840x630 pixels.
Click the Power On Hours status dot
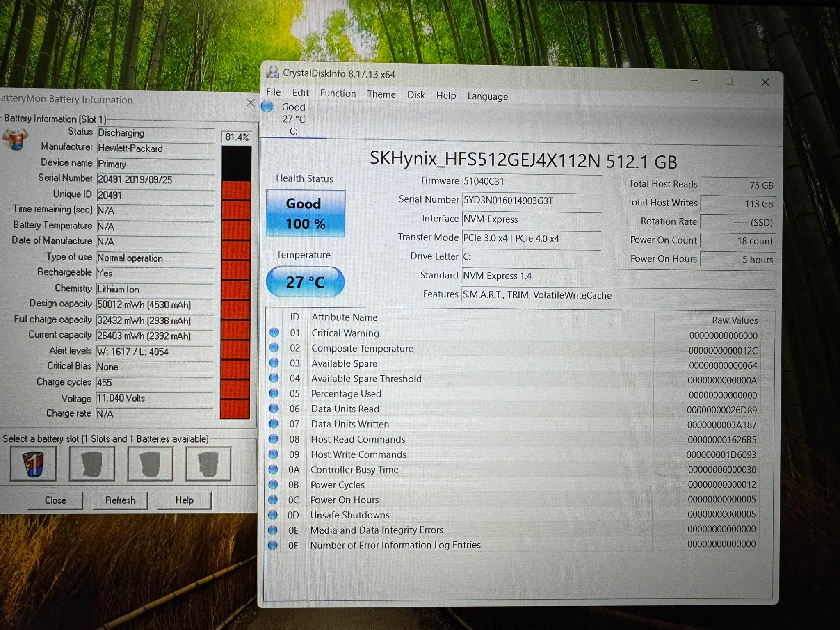(273, 500)
